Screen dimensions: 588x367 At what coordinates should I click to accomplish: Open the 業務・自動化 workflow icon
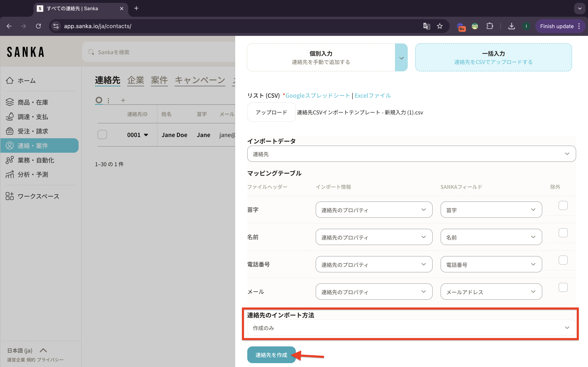coord(10,160)
